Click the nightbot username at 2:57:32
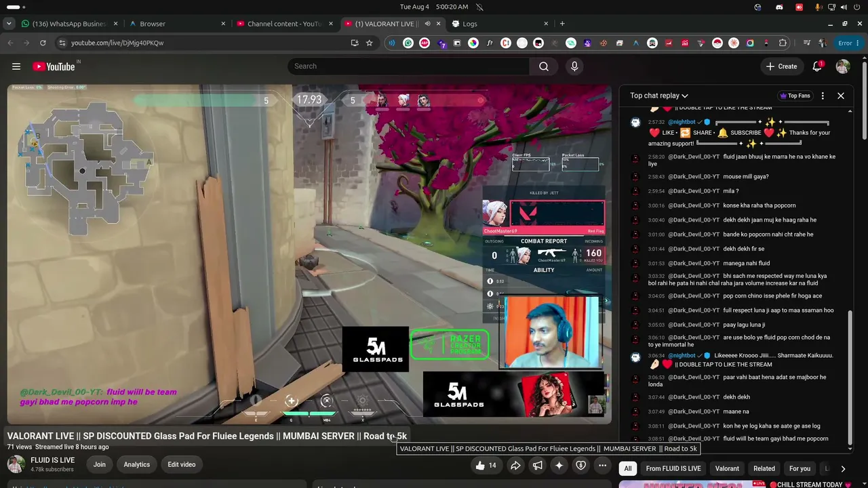Image resolution: width=868 pixels, height=488 pixels. coord(682,122)
